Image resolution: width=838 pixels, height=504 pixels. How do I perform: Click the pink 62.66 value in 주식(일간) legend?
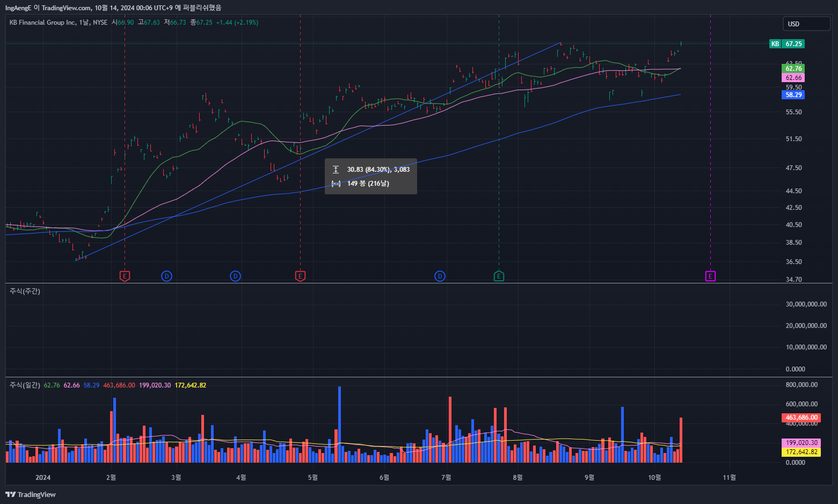pos(72,385)
